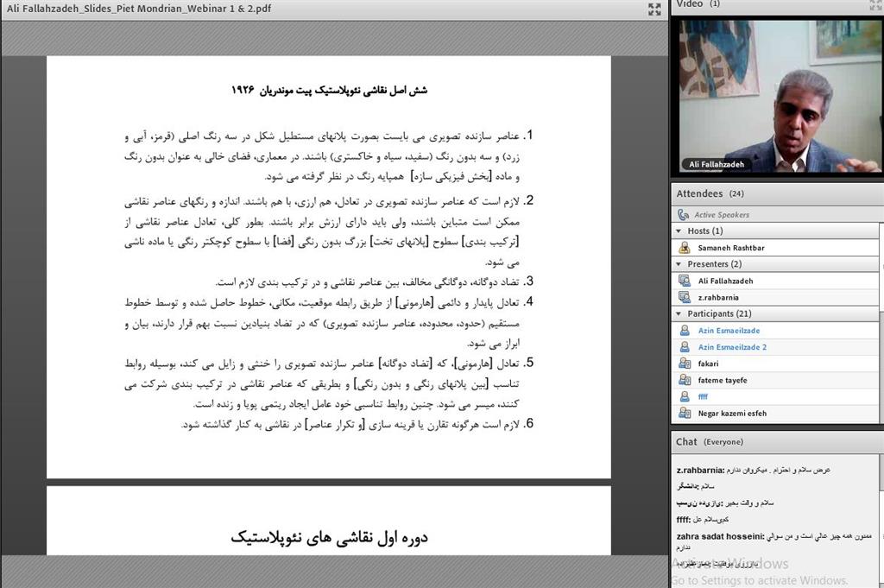Viewport: 884px width, 588px height.
Task: Click the Ali Fallahzadeh name label on video
Action: pos(717,164)
